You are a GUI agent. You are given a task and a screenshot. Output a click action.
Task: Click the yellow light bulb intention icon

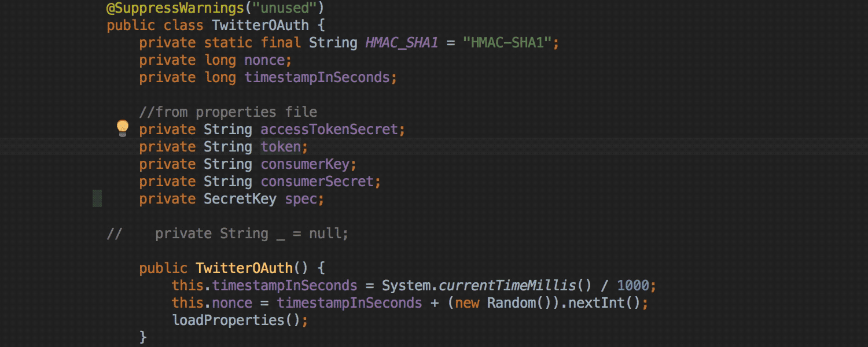coord(122,128)
